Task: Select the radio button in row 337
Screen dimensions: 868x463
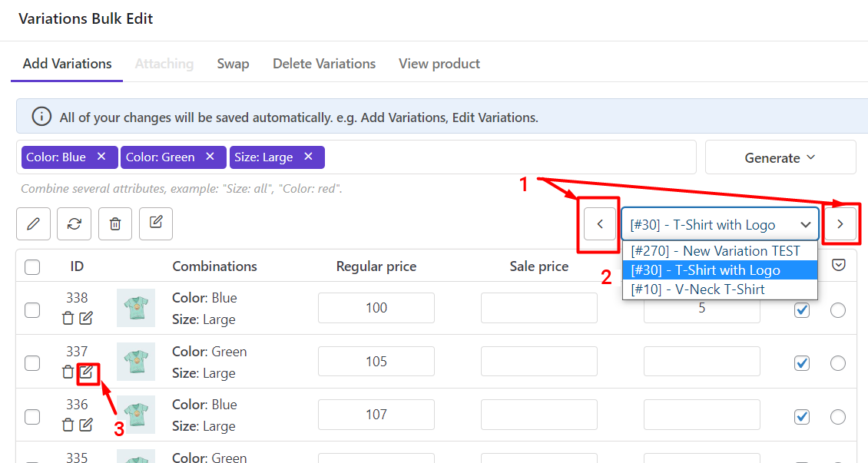Action: click(838, 363)
